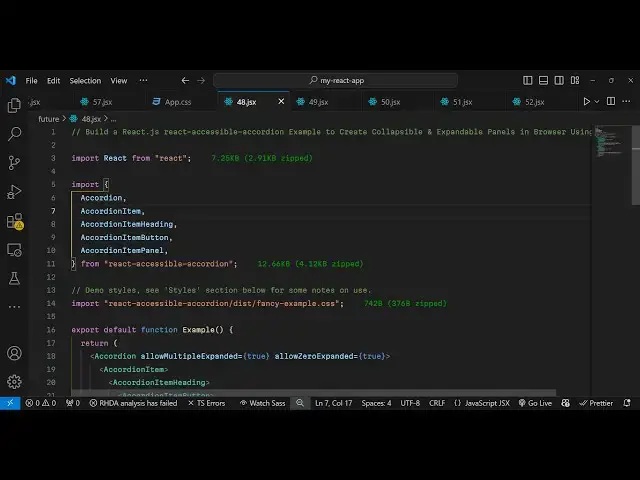Screen dimensions: 640x480
Task: Open the File menu
Action: click(31, 81)
